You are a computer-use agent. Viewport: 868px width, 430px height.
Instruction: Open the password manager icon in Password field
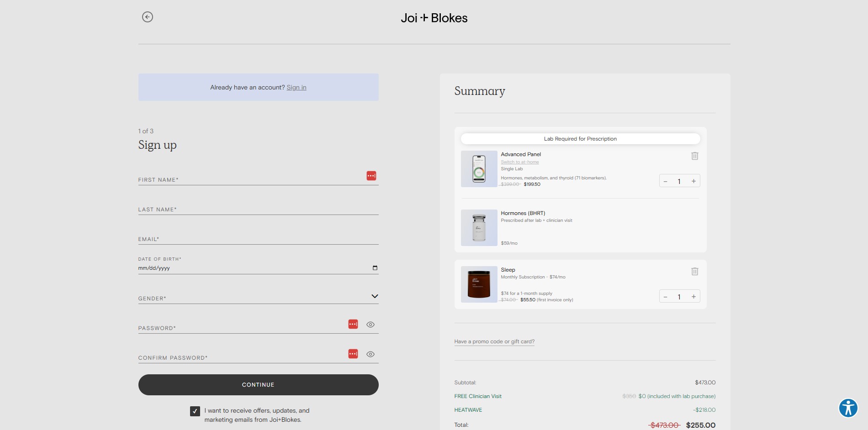(353, 324)
